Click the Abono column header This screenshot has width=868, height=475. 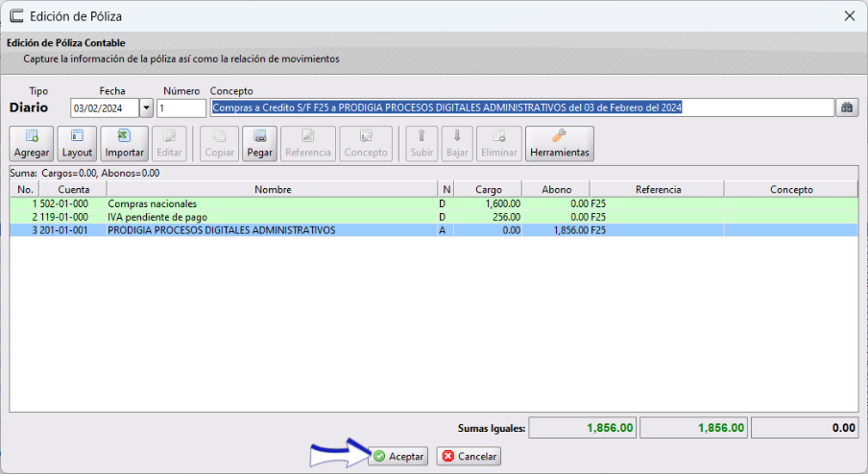coord(556,190)
